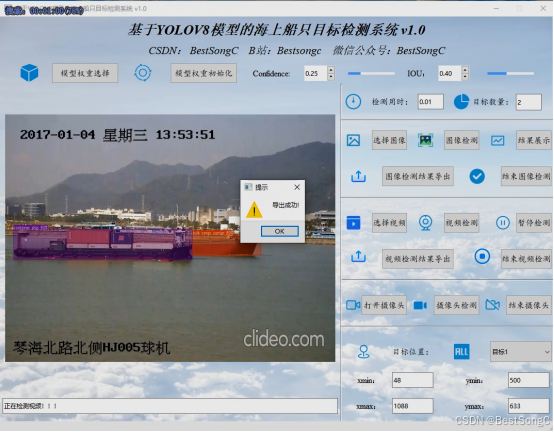Click the xmin field showing 48
This screenshot has width=554, height=432.
click(x=413, y=380)
